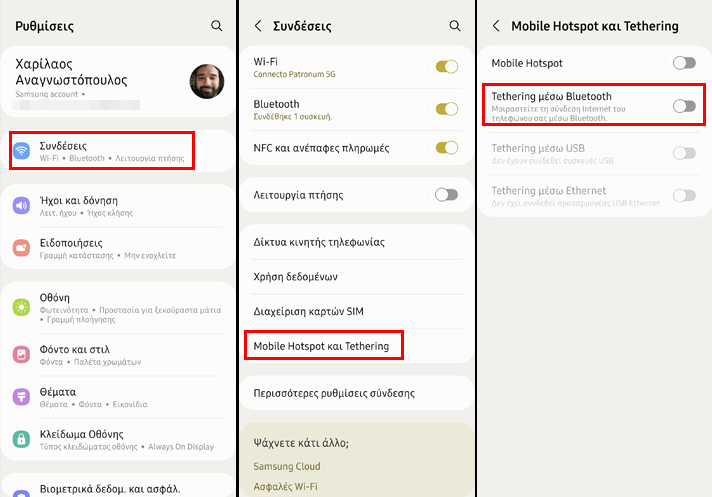The image size is (712, 497).
Task: Open Χρήση δεδομένων
Action: (x=356, y=276)
